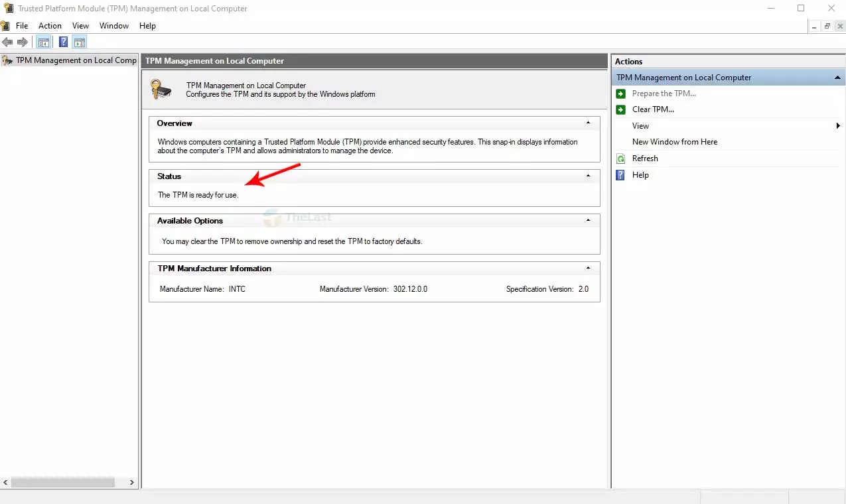Click Prepare the TPM... action
The width and height of the screenshot is (846, 504).
click(x=664, y=94)
